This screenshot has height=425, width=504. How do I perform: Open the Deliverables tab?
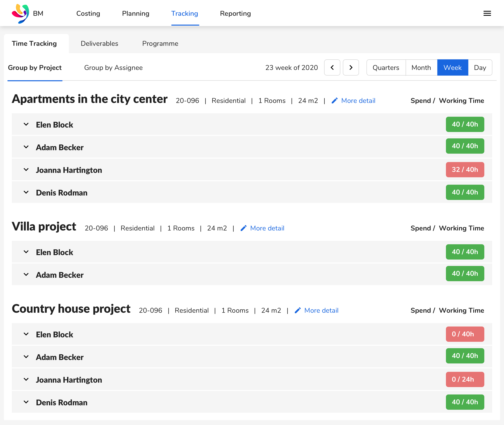99,43
